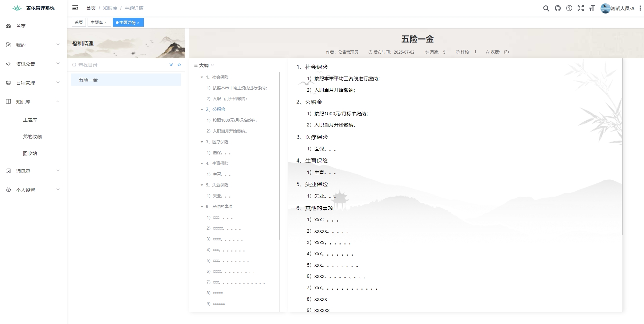The height and width of the screenshot is (324, 644).
Task: Click 知识库 in the breadcrumb
Action: (110, 8)
